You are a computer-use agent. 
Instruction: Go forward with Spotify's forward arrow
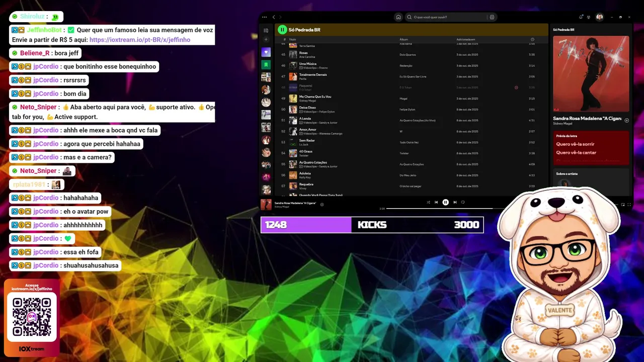(x=280, y=17)
